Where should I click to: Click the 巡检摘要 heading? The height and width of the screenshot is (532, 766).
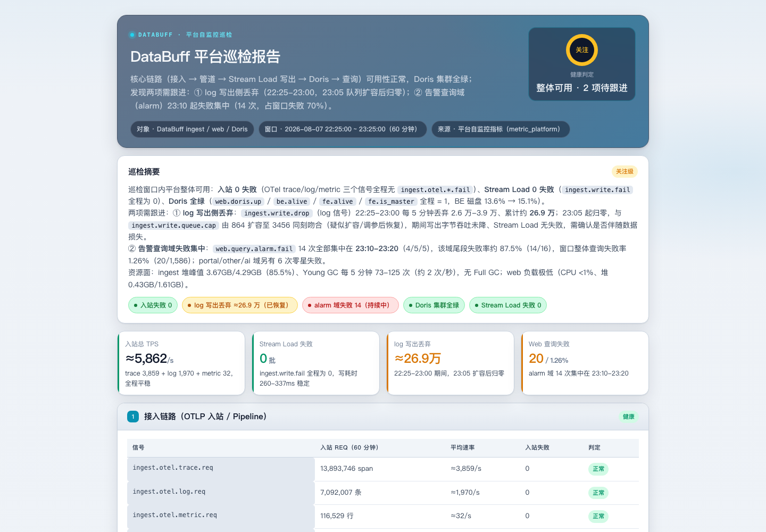pyautogui.click(x=144, y=172)
